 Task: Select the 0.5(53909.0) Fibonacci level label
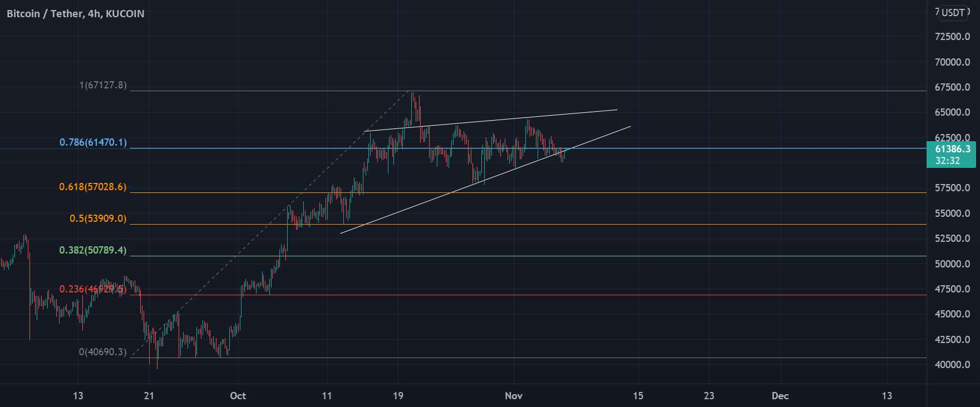(98, 219)
